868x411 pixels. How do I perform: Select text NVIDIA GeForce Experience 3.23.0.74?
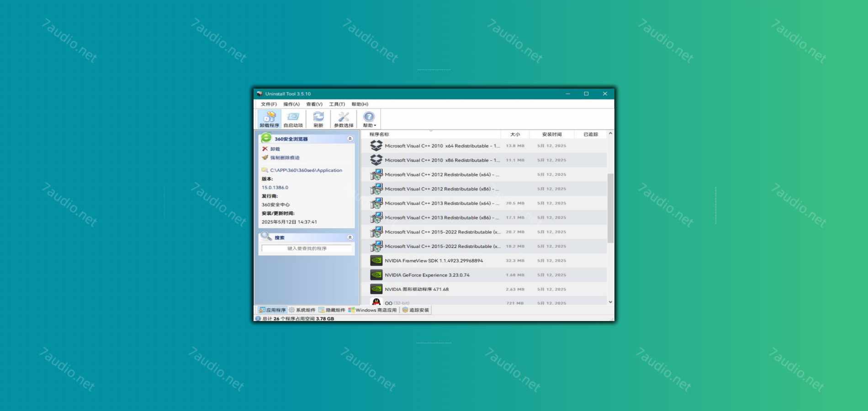[427, 275]
